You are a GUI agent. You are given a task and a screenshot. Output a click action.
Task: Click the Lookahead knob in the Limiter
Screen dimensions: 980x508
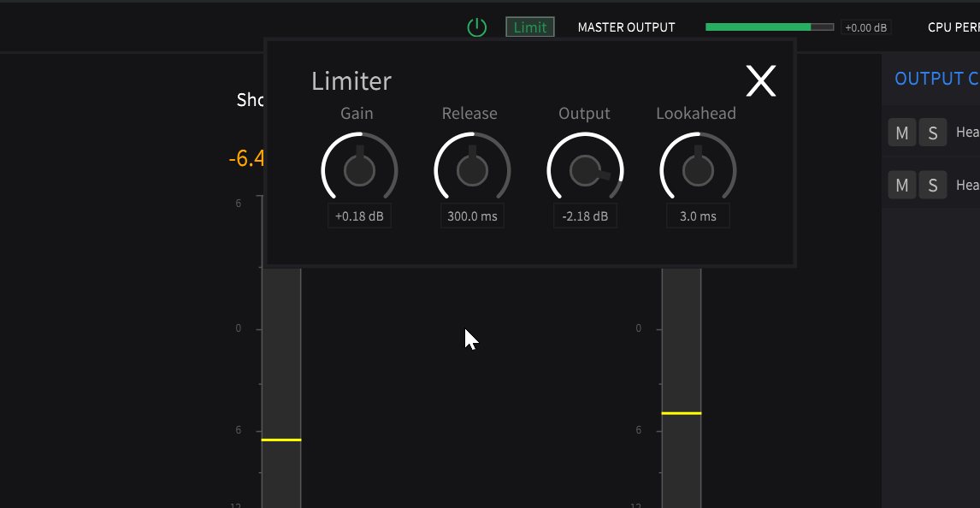click(698, 168)
